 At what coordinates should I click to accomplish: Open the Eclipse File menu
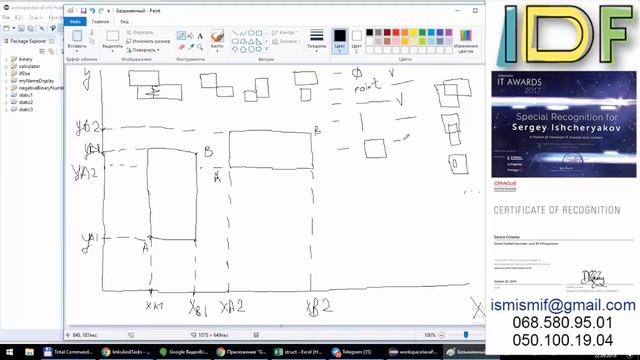(x=6, y=18)
